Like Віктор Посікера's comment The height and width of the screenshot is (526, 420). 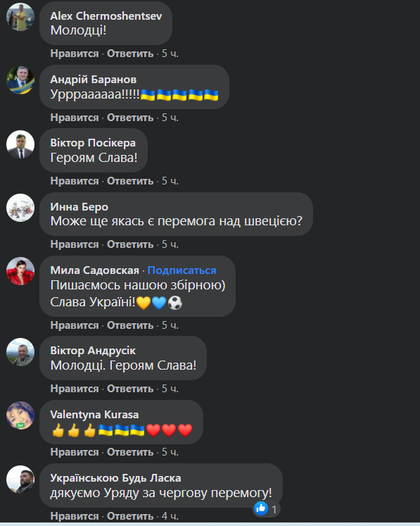click(75, 181)
